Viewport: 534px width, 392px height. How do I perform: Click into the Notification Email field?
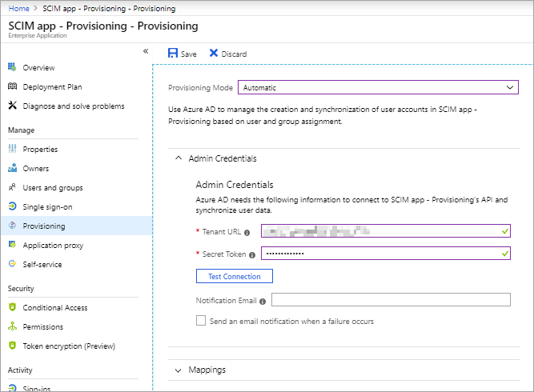[x=391, y=300]
